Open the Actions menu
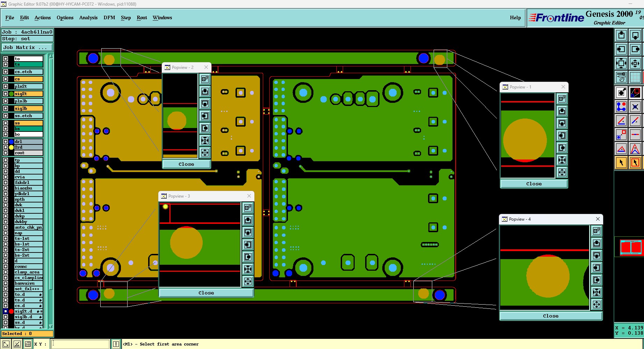Viewport: 644px width, 349px height. (x=43, y=17)
